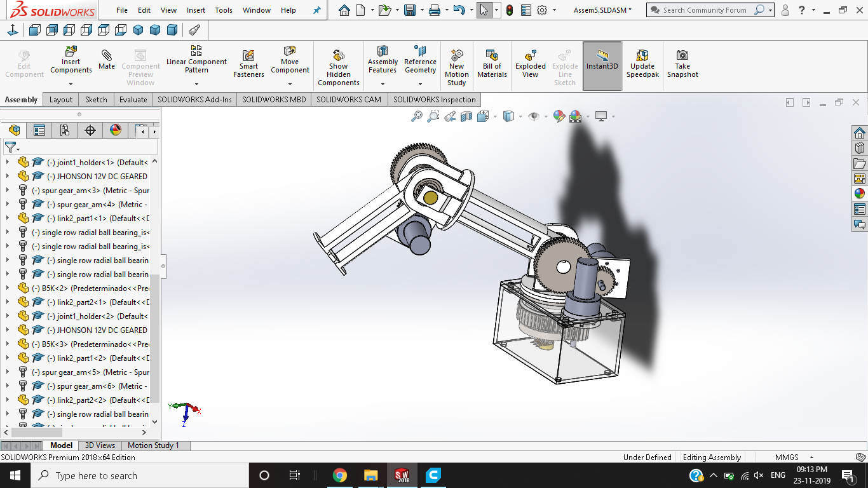This screenshot has height=488, width=868.
Task: Launch Smart Fasteners tool
Action: pyautogui.click(x=248, y=64)
